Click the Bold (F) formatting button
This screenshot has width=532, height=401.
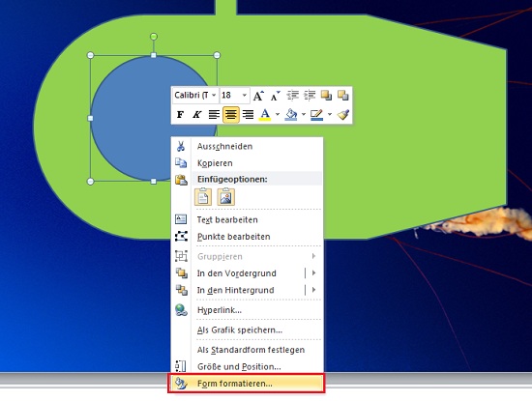[x=180, y=115]
